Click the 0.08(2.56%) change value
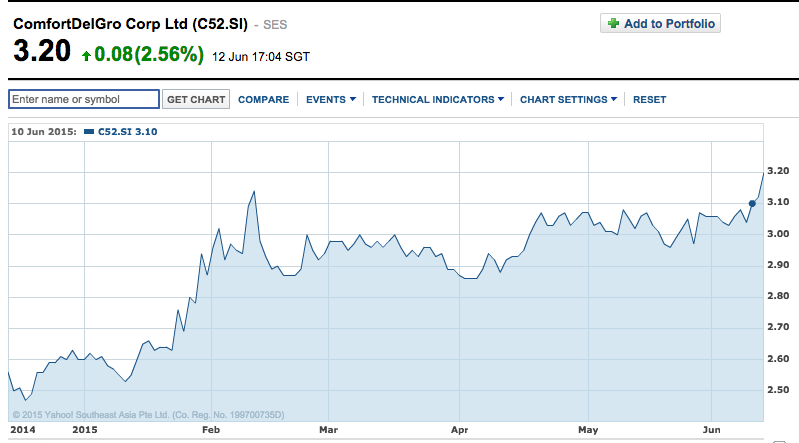799x443 pixels. pos(149,54)
